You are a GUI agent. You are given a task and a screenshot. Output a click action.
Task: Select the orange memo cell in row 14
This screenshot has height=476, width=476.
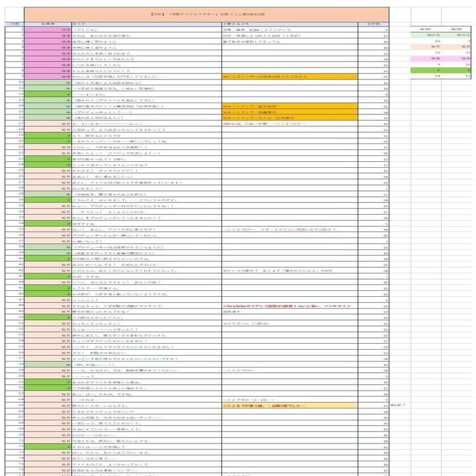(290, 106)
